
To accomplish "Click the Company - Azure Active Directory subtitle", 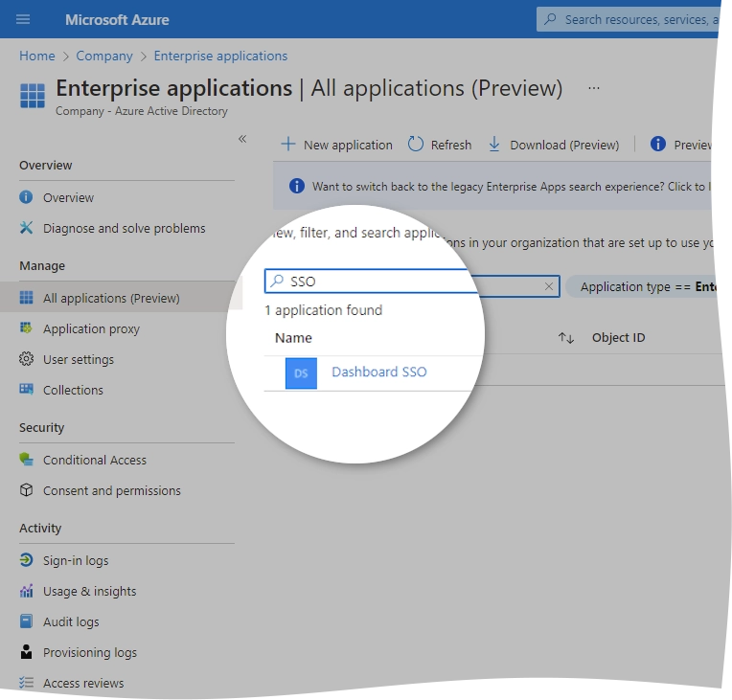I will click(x=142, y=111).
